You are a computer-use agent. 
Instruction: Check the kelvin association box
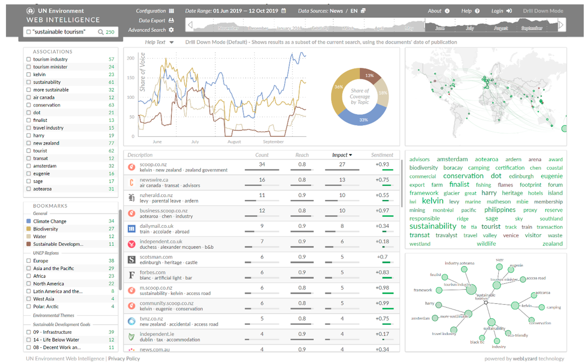(x=28, y=74)
